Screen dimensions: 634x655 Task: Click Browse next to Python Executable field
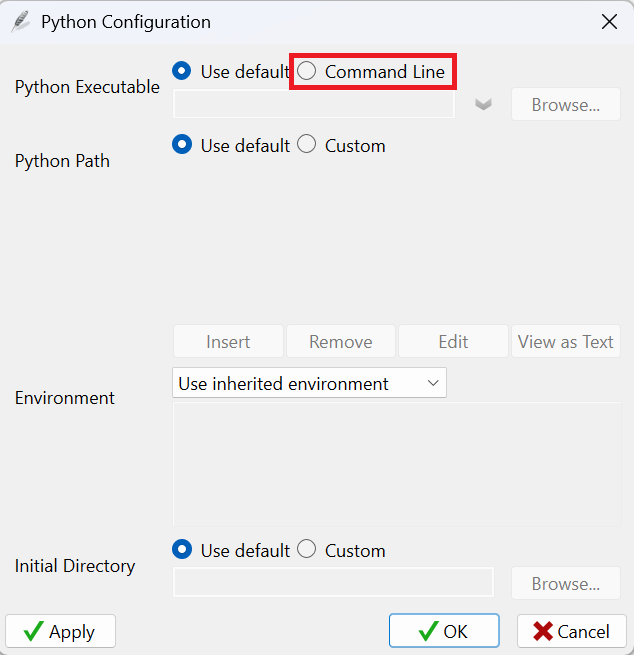566,104
